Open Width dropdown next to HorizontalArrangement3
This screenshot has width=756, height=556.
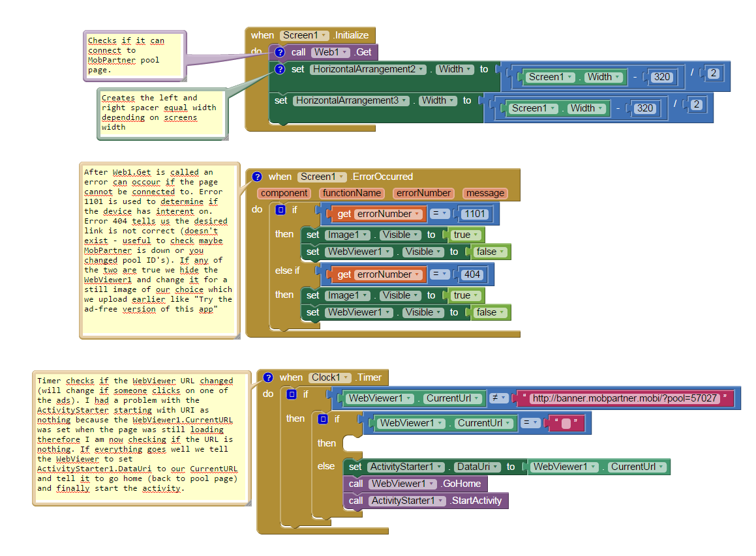coord(438,100)
